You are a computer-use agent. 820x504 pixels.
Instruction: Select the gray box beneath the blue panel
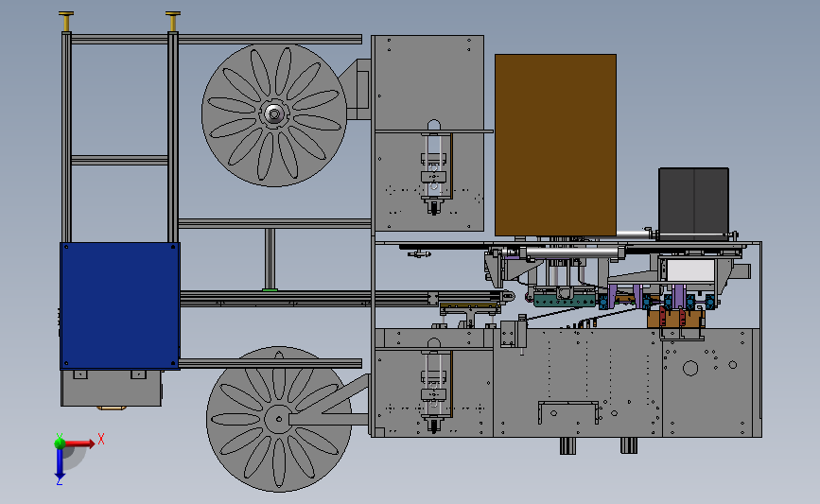[111, 388]
